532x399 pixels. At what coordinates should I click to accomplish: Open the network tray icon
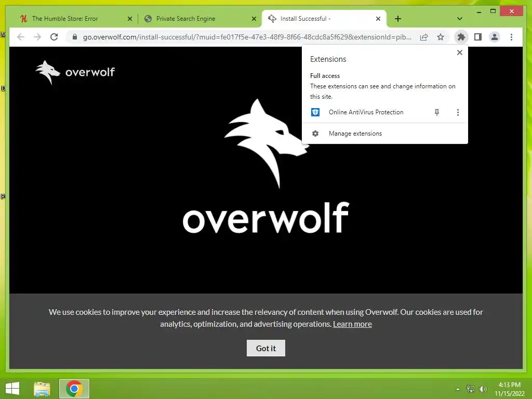pos(470,389)
